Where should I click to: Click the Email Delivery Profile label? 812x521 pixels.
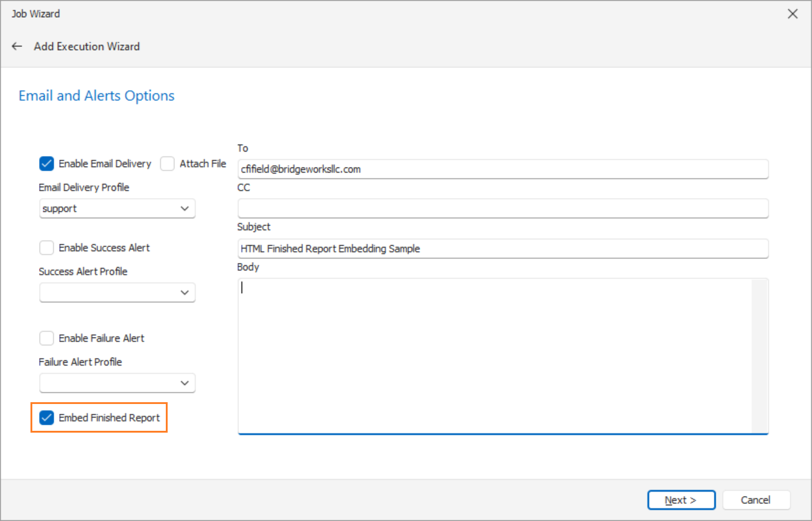pyautogui.click(x=84, y=187)
